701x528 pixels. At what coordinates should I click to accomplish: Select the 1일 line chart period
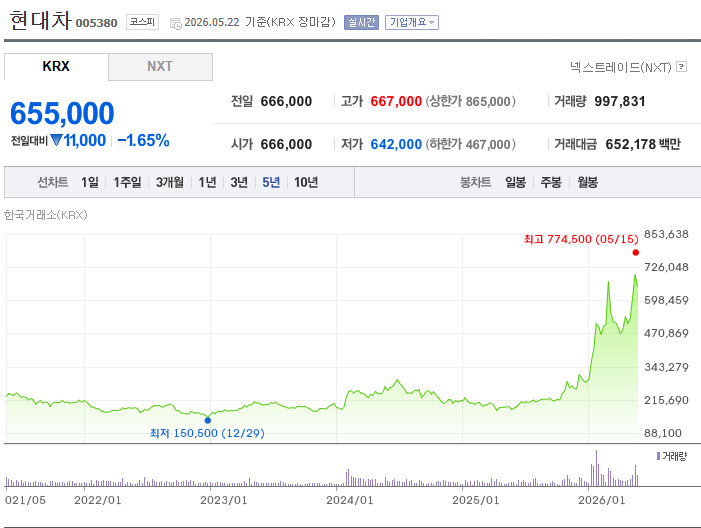[90, 182]
